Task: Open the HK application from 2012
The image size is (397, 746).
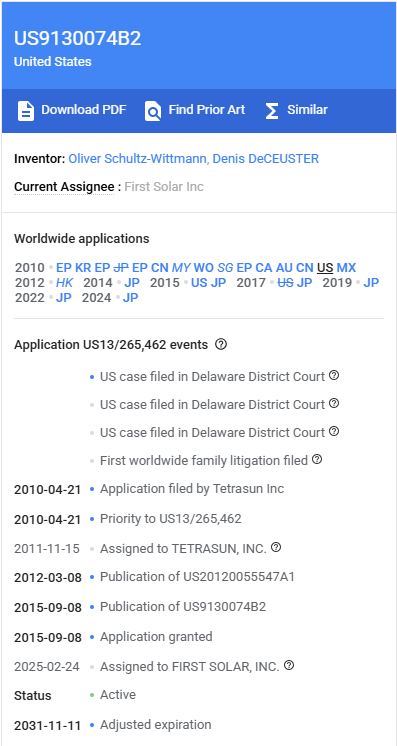Action: click(x=64, y=283)
